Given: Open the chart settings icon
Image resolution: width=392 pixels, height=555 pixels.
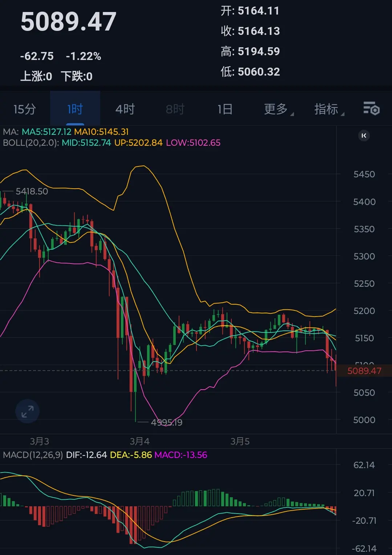Looking at the screenshot, I should coord(371,109).
